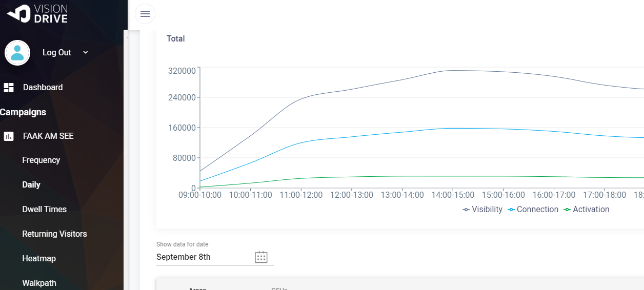Click the Campaigns section heading
This screenshot has height=290, width=644.
coord(23,112)
